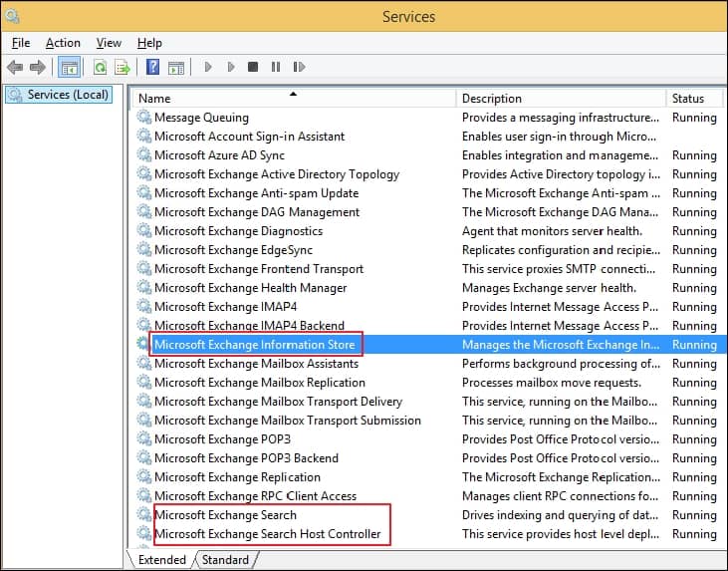This screenshot has height=571, width=728.
Task: Switch to the Extended tab
Action: [161, 559]
